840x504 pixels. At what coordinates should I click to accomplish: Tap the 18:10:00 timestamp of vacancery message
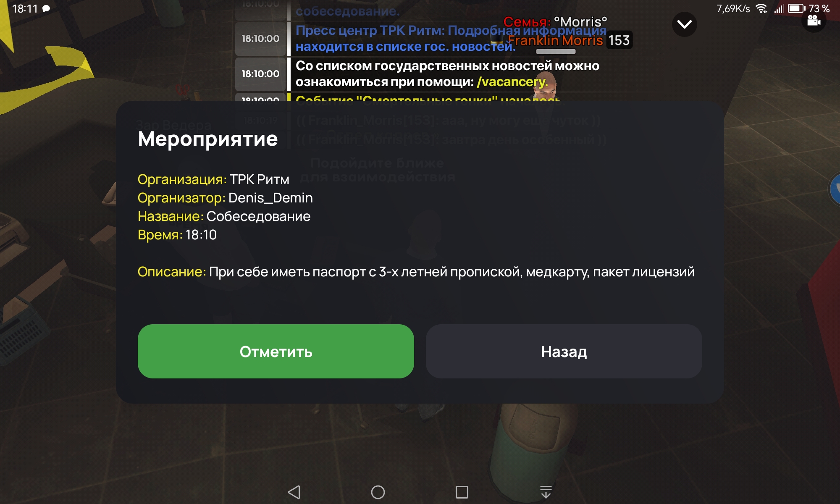click(x=260, y=74)
